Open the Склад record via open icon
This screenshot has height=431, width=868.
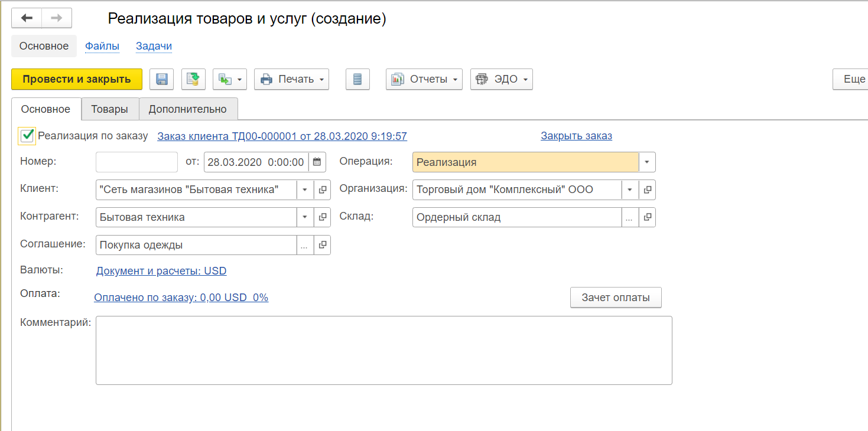click(x=647, y=217)
